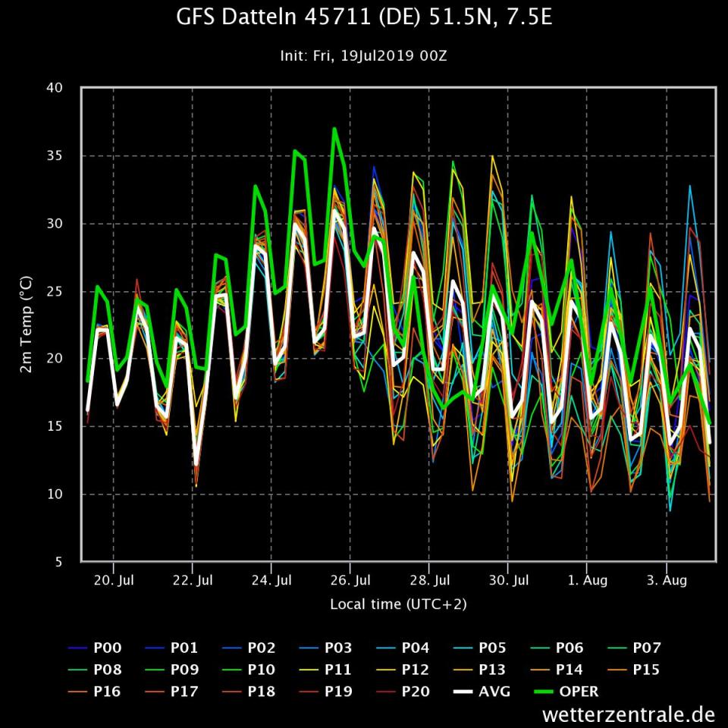This screenshot has width=728, height=728.
Task: Select the 20. Jul x-axis label
Action: point(114,581)
